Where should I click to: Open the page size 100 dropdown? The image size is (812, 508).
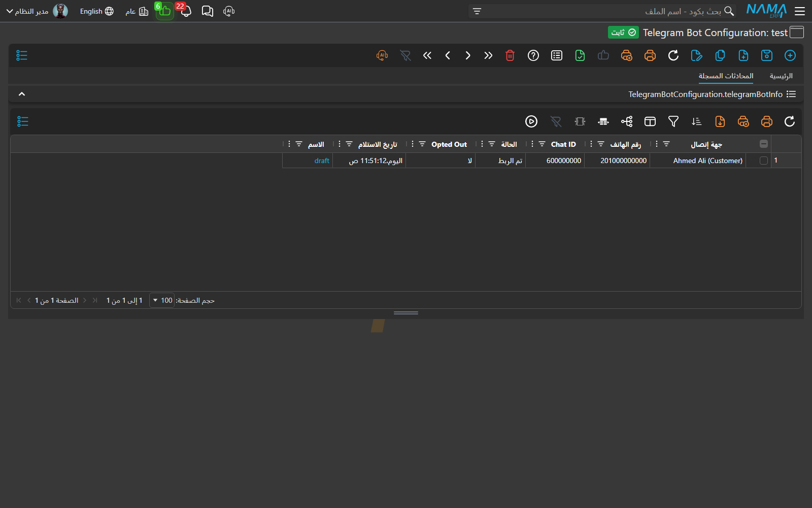pyautogui.click(x=162, y=300)
